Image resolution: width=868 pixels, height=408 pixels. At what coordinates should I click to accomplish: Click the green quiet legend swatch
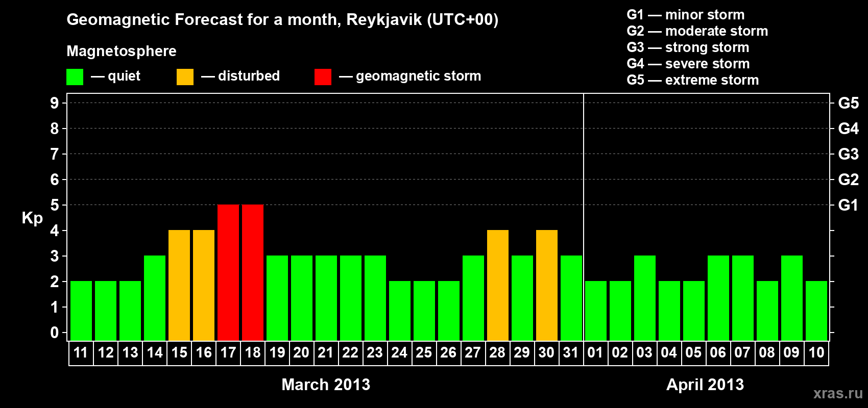(x=75, y=77)
